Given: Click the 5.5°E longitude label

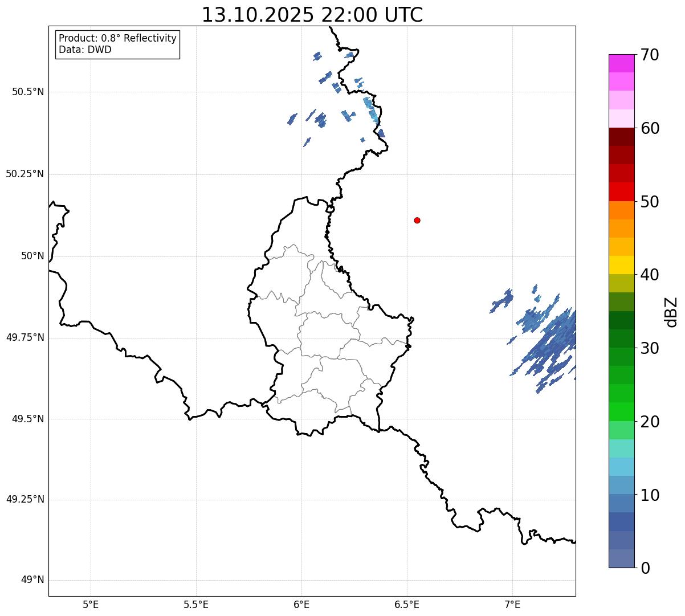Looking at the screenshot, I should (196, 604).
